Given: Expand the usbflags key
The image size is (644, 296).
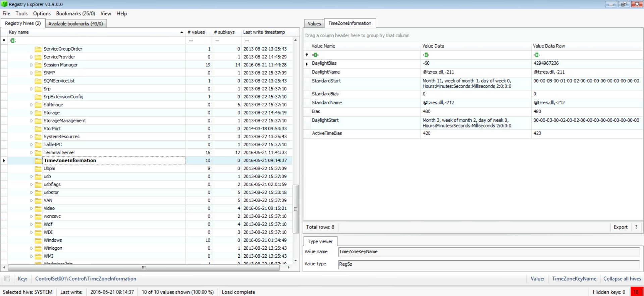Looking at the screenshot, I should pyautogui.click(x=32, y=185).
